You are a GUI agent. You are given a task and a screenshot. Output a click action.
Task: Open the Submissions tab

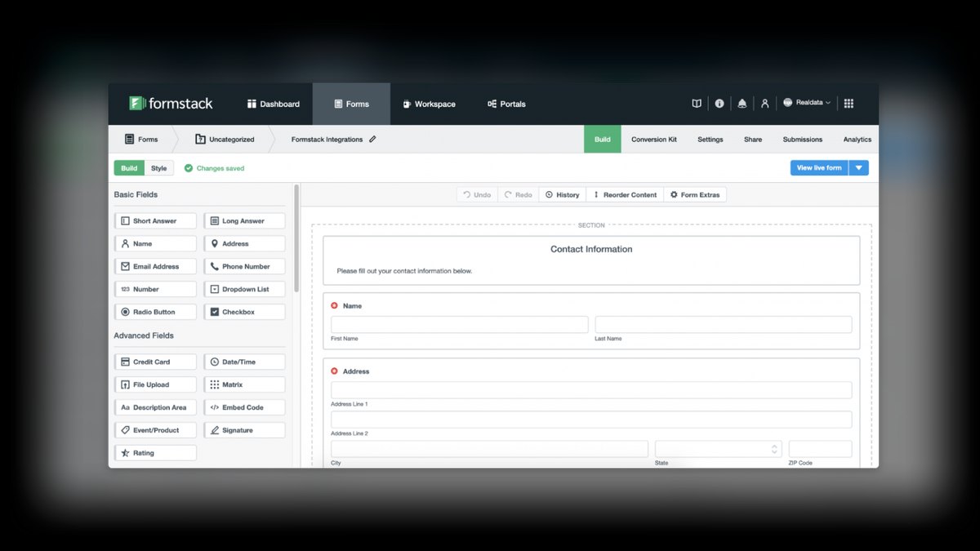click(x=803, y=140)
